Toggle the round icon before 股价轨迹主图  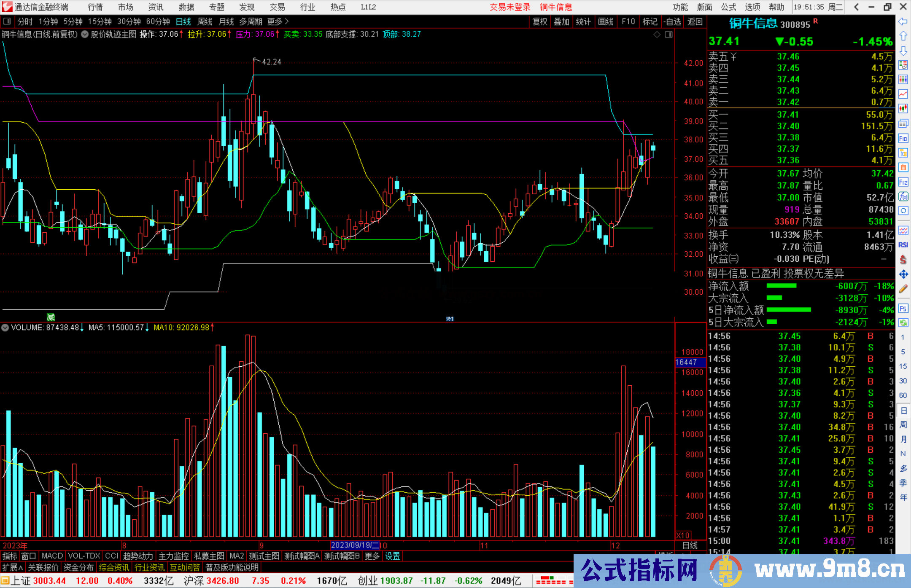(85, 35)
